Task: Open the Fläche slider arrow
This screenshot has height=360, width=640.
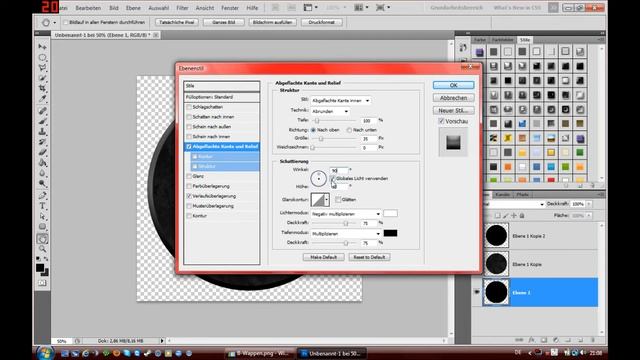Action: (589, 216)
